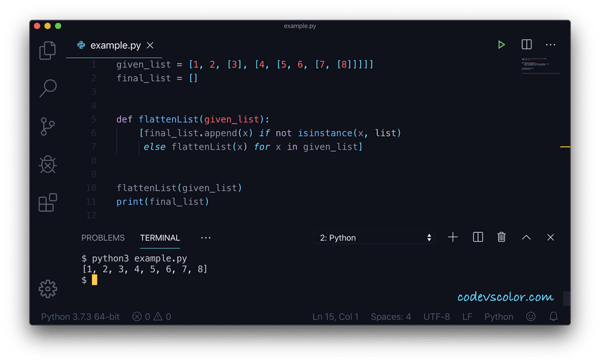Open the Run and Debug view
Viewport: 600px width, 364px height.
tap(47, 164)
